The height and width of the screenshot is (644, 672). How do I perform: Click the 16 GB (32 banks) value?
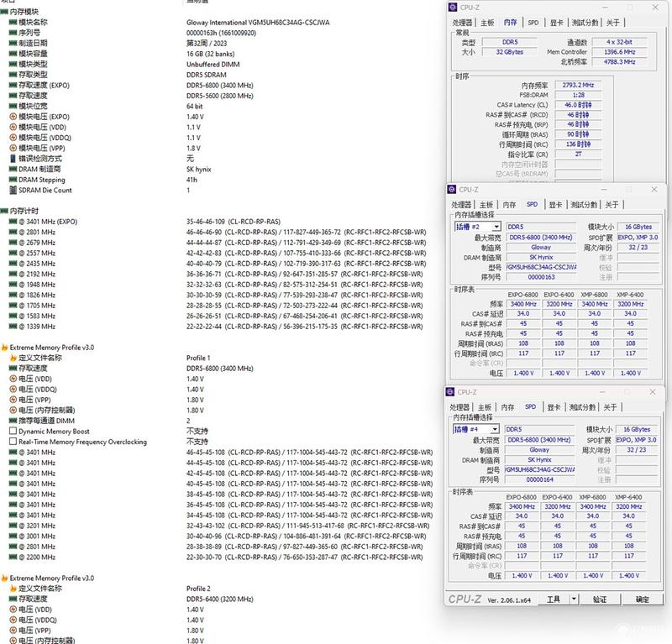click(x=211, y=54)
